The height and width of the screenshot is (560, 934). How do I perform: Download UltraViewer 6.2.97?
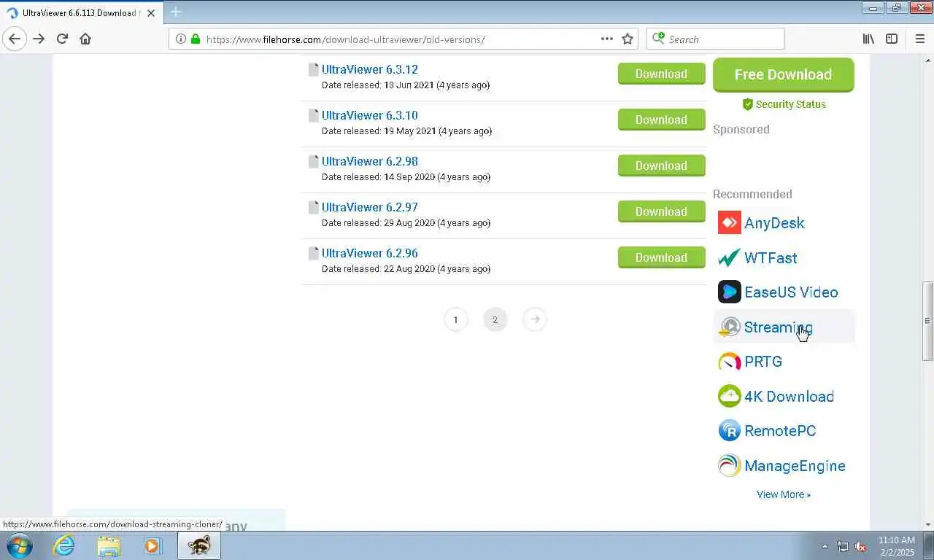pyautogui.click(x=661, y=211)
